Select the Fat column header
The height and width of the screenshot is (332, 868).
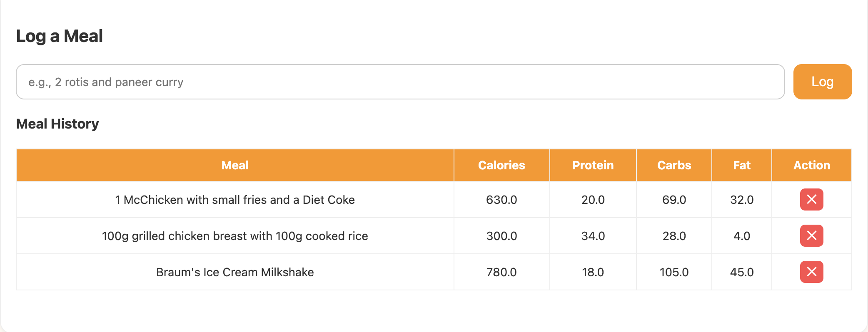tap(741, 166)
